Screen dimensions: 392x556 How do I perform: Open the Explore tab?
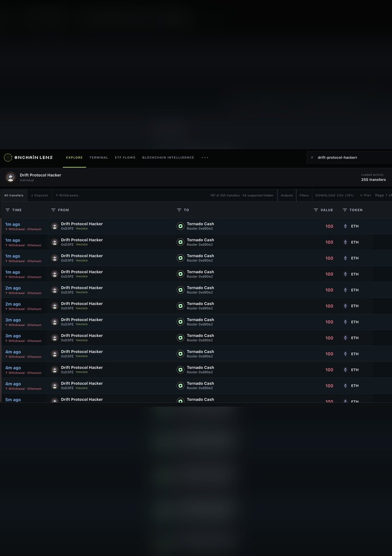click(x=74, y=158)
